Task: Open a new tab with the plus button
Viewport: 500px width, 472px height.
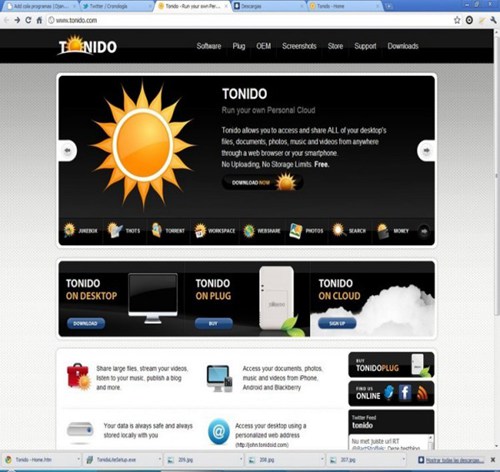Action: pyautogui.click(x=388, y=6)
